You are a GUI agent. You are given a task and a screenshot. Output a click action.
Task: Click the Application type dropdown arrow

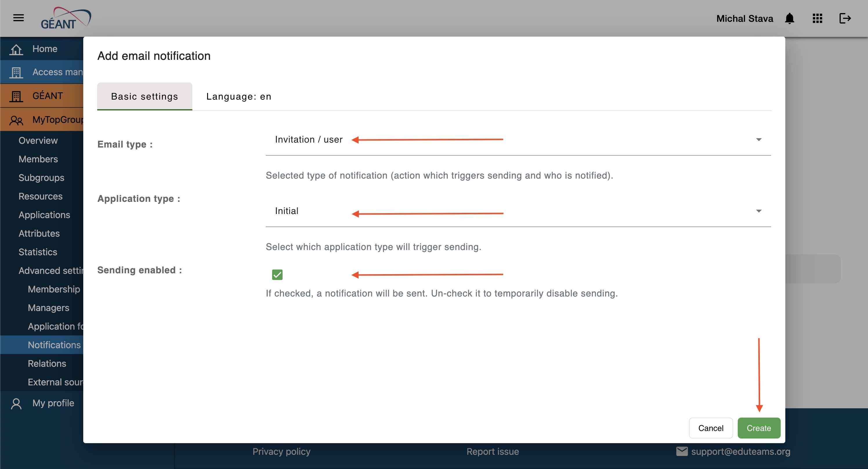click(x=759, y=211)
